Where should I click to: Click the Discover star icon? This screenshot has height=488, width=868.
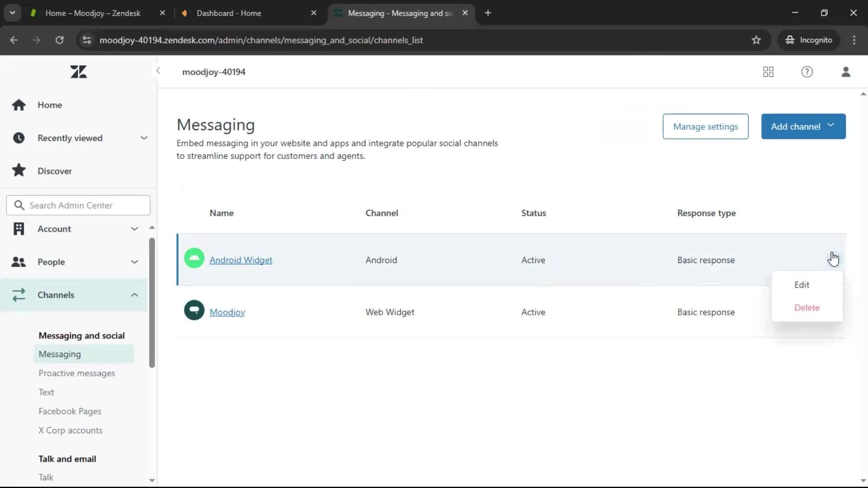coord(19,170)
